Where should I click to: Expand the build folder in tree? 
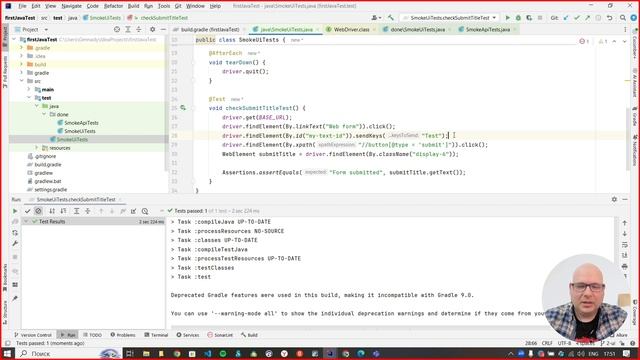click(22, 64)
